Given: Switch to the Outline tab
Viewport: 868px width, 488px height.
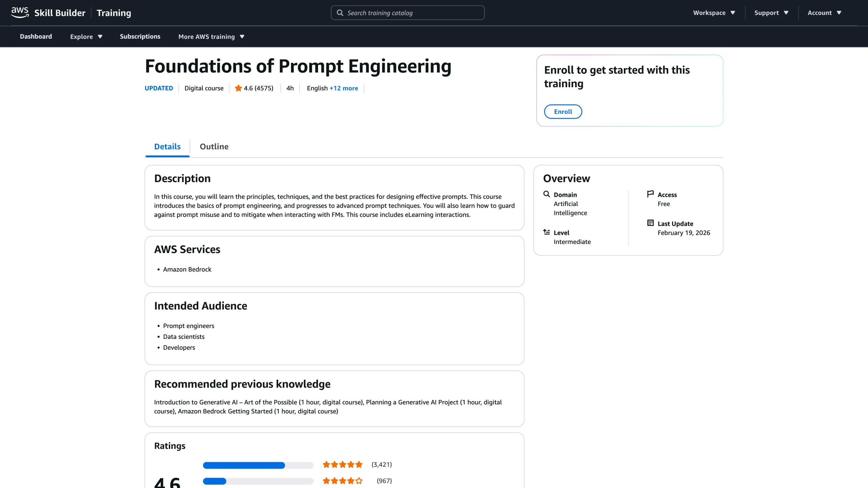Looking at the screenshot, I should pyautogui.click(x=214, y=147).
